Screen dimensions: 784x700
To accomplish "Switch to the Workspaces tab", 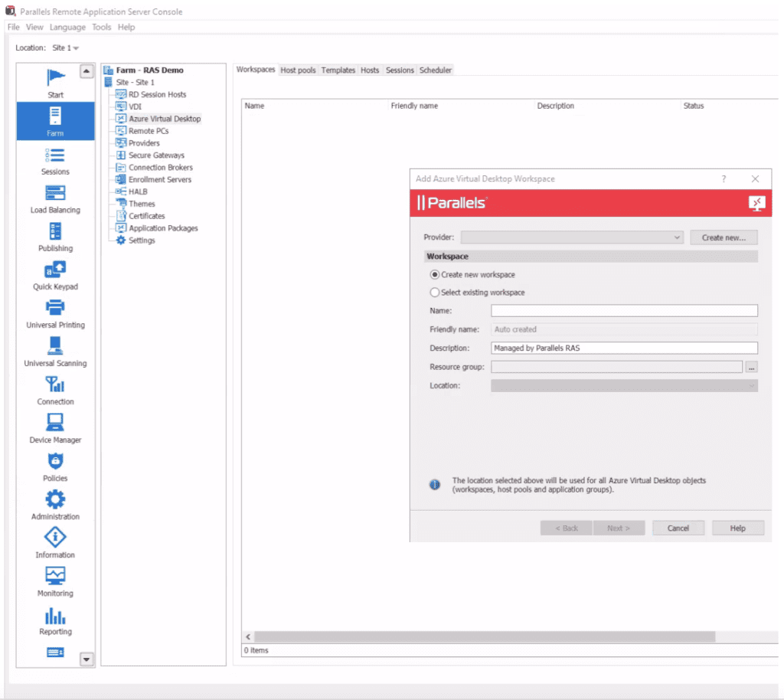I will click(x=256, y=70).
